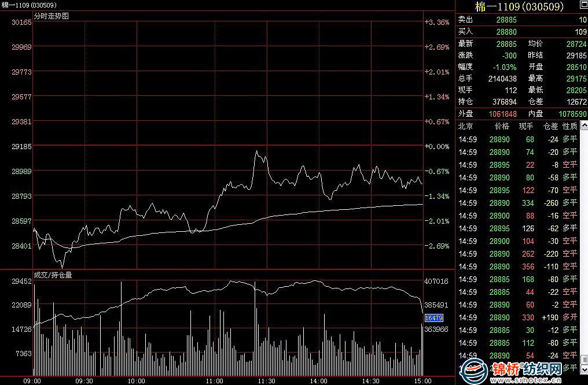Select the 分时走势图 chart label
The width and height of the screenshot is (588, 385).
51,16
